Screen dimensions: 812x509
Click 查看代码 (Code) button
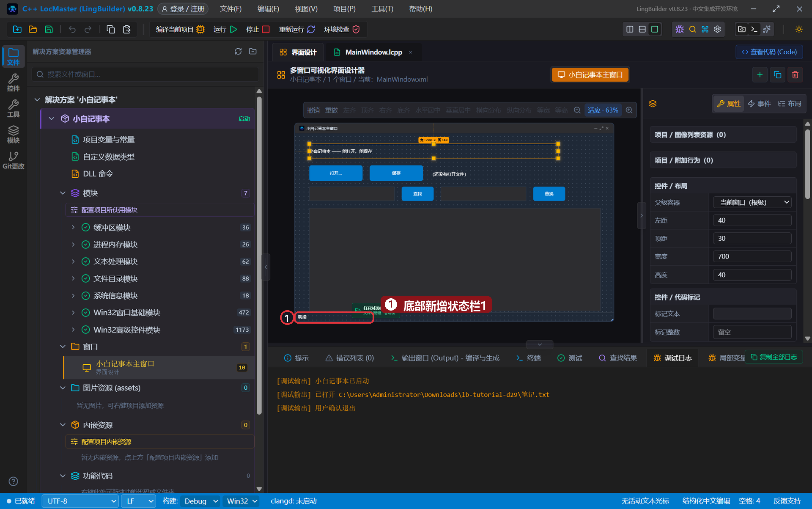(x=769, y=52)
